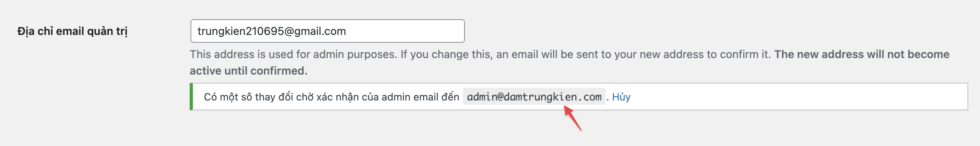Click the "Địa chỉ email quản trị" label
The height and width of the screenshot is (146, 980).
(x=73, y=31)
